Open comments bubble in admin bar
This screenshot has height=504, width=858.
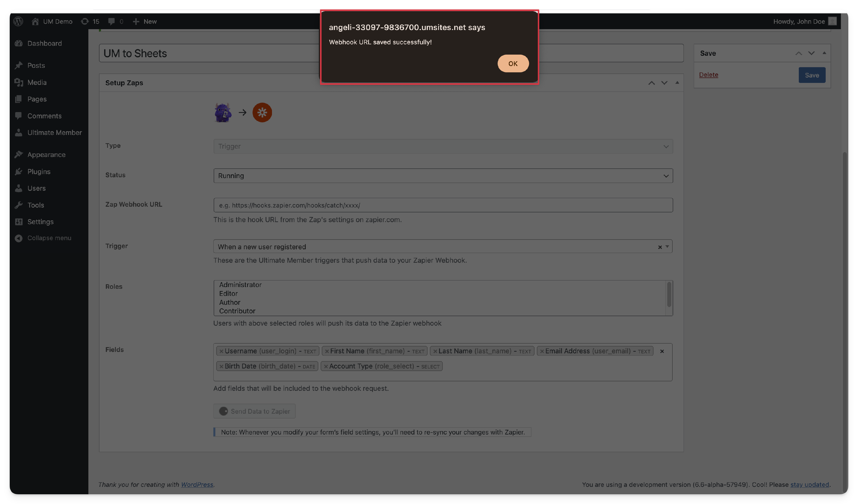point(116,21)
